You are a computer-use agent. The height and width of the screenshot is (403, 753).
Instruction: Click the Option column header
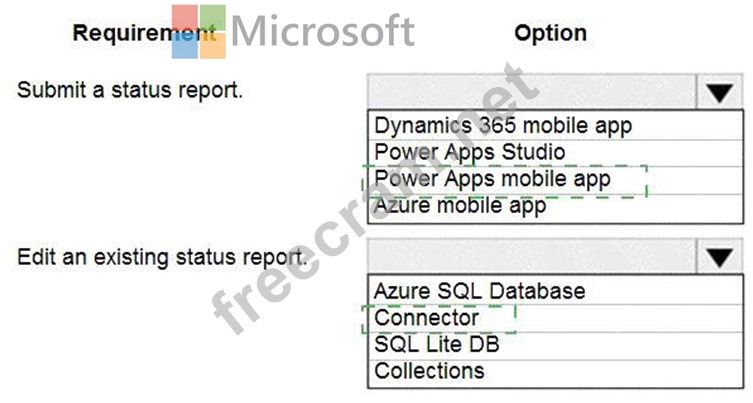[550, 33]
